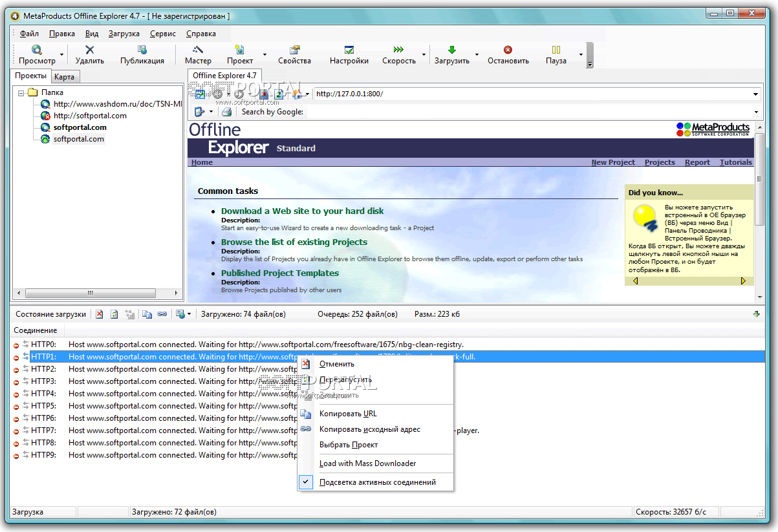Expand the URL address bar dropdown
The image size is (778, 532).
pos(755,93)
